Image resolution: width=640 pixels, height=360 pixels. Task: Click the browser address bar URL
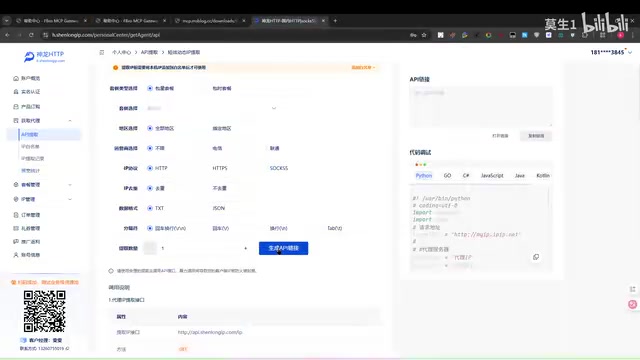(106, 35)
